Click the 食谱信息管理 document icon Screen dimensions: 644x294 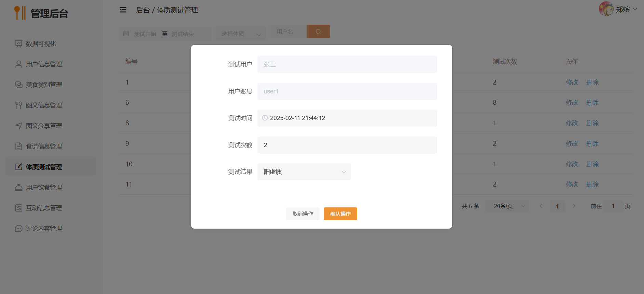(x=19, y=146)
